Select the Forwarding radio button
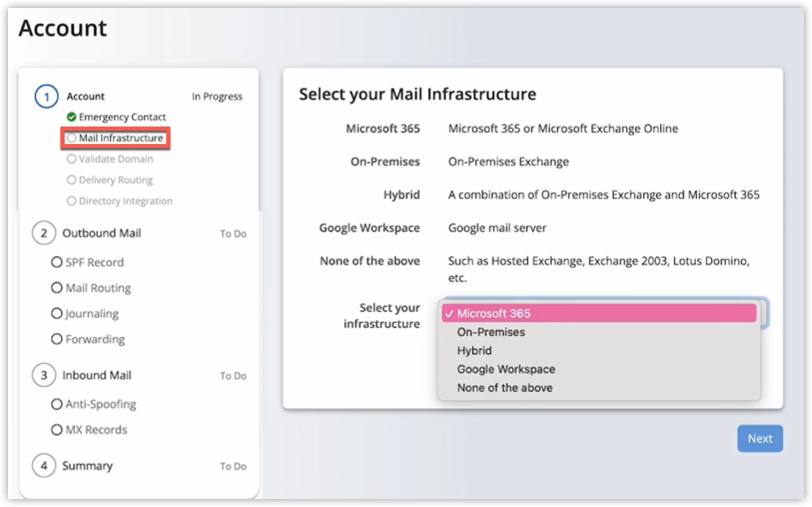812x507 pixels. coord(57,338)
